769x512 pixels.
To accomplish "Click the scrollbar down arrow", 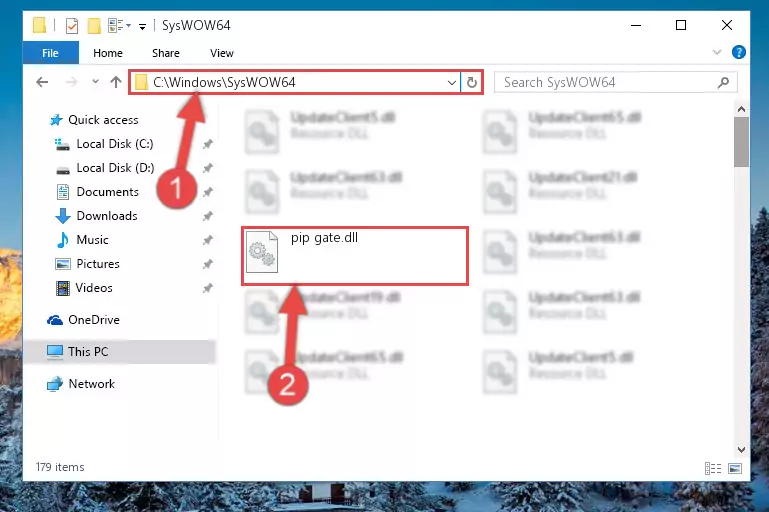I will click(x=741, y=450).
